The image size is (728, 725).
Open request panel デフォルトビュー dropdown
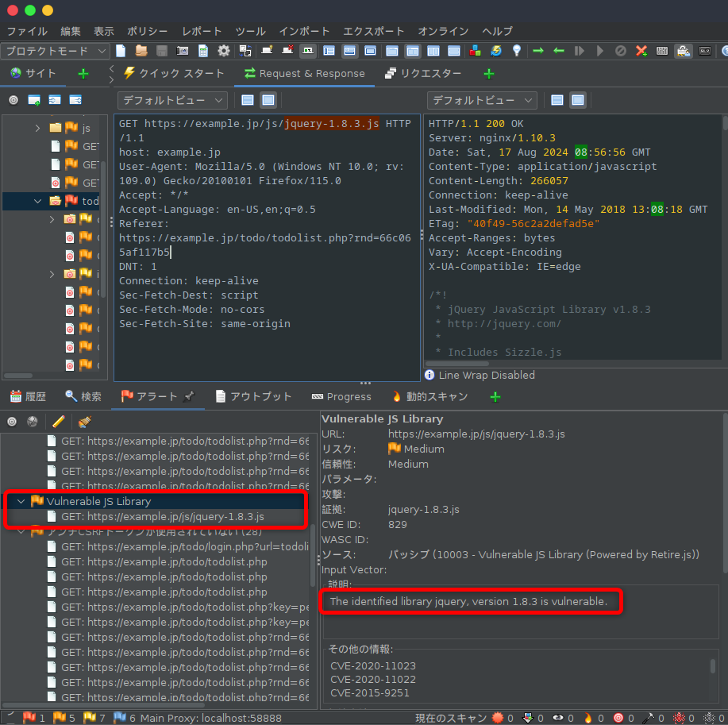[x=172, y=100]
